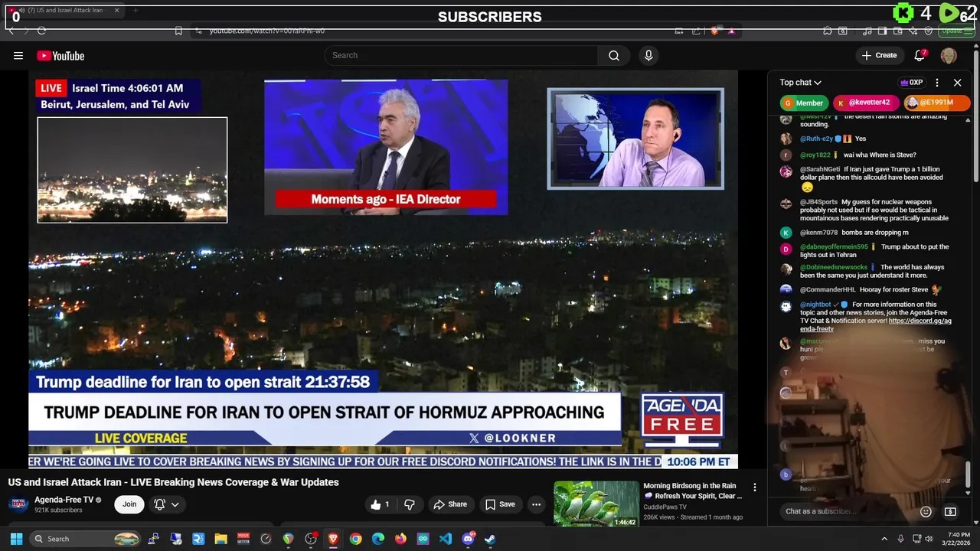Screen dimensions: 980x551
Task: Play the Morning Birdsong in the Rain thumbnail
Action: (596, 504)
